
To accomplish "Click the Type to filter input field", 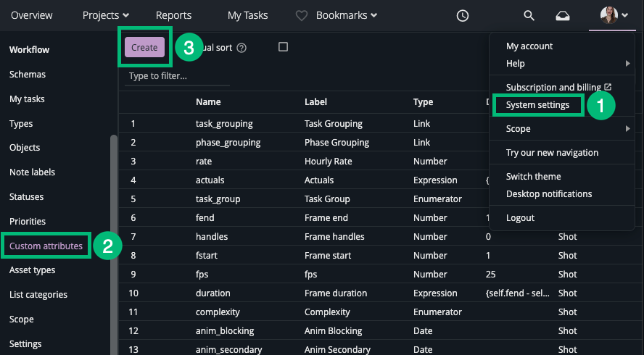I will pyautogui.click(x=168, y=75).
